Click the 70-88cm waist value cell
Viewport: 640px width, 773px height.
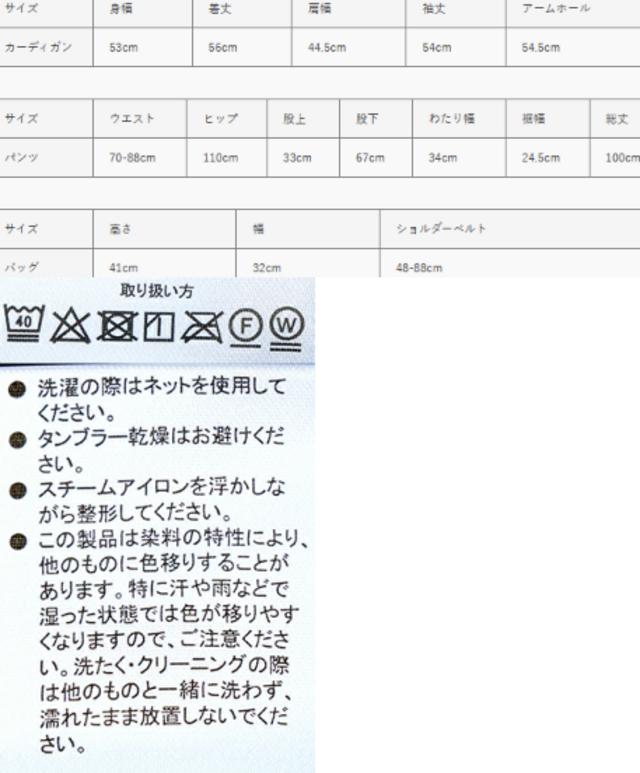[x=133, y=158]
